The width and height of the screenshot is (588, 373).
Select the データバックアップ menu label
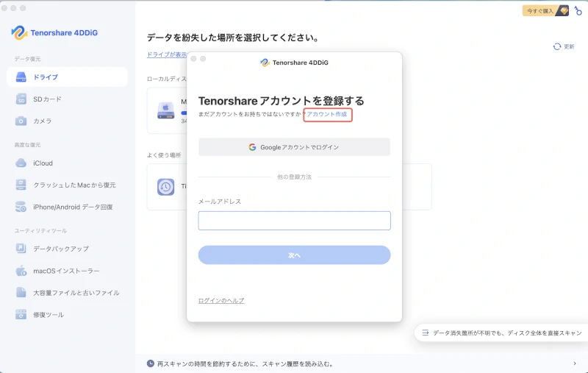(61, 249)
